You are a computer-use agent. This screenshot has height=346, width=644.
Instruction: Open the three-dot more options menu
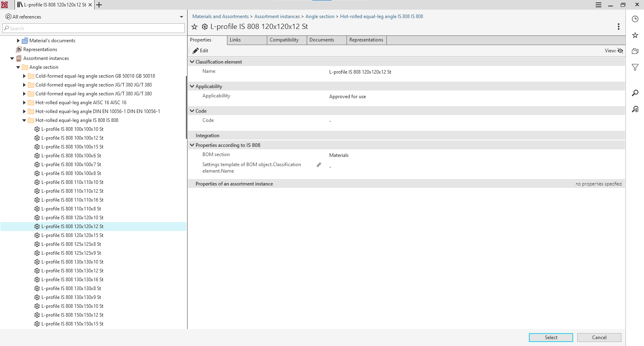point(619,27)
